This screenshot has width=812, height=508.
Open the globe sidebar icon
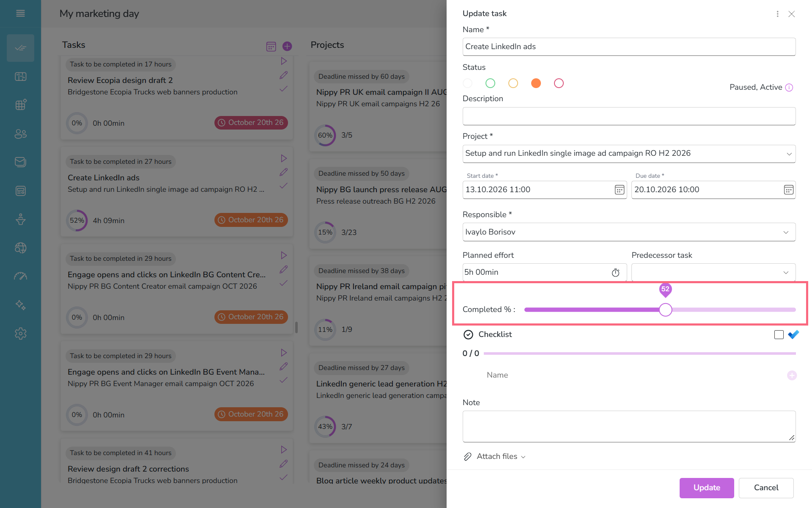[20, 248]
